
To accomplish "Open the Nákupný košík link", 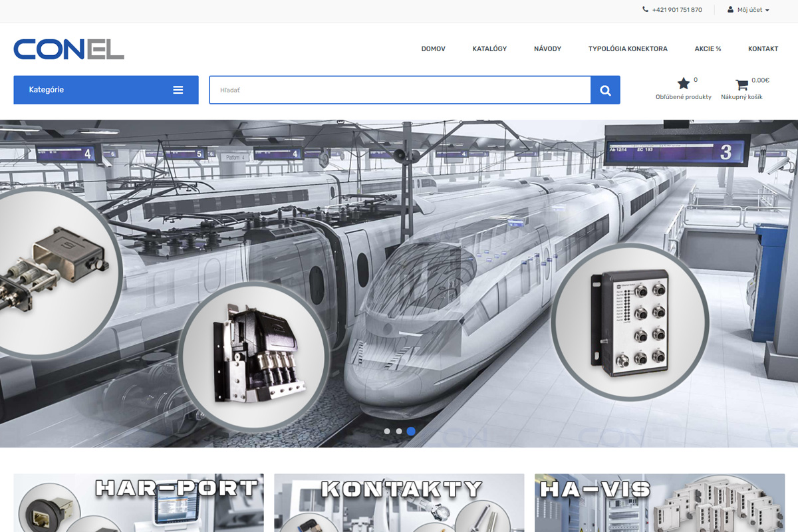I will tap(741, 97).
